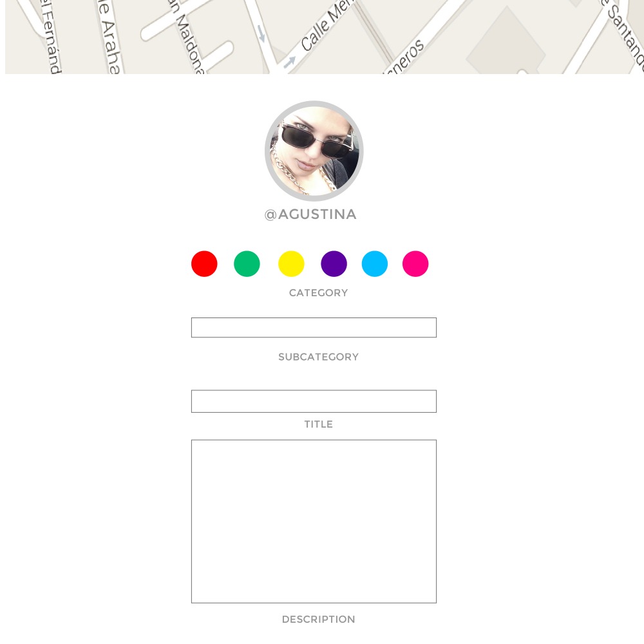
Task: Open the @AGUSTINA username link
Action: [310, 214]
